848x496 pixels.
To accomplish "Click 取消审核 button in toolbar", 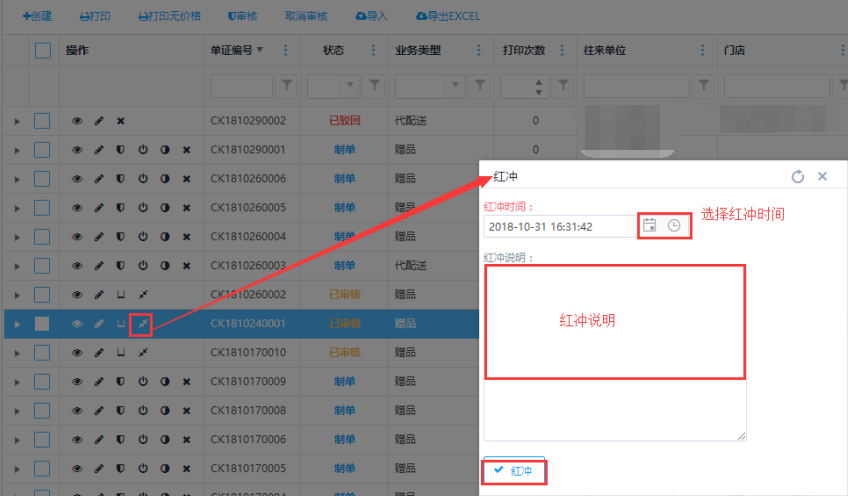I will pos(306,17).
